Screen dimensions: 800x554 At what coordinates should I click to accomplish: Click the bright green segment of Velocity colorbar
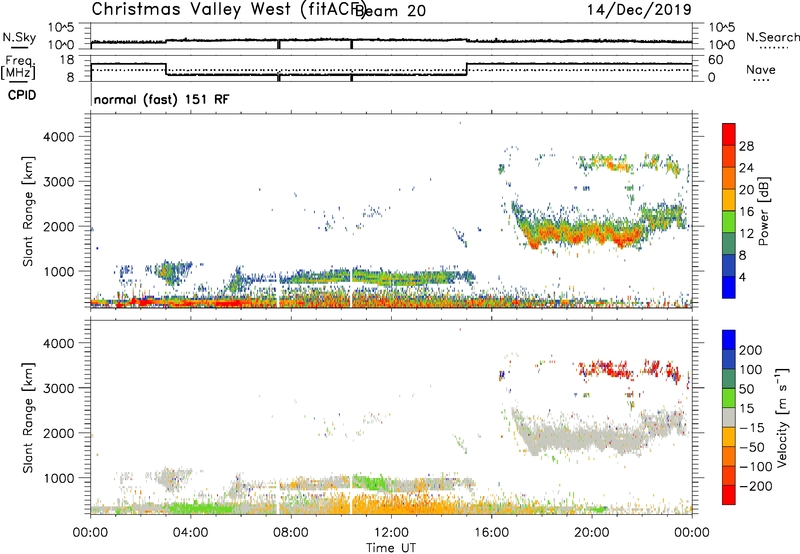[729, 398]
